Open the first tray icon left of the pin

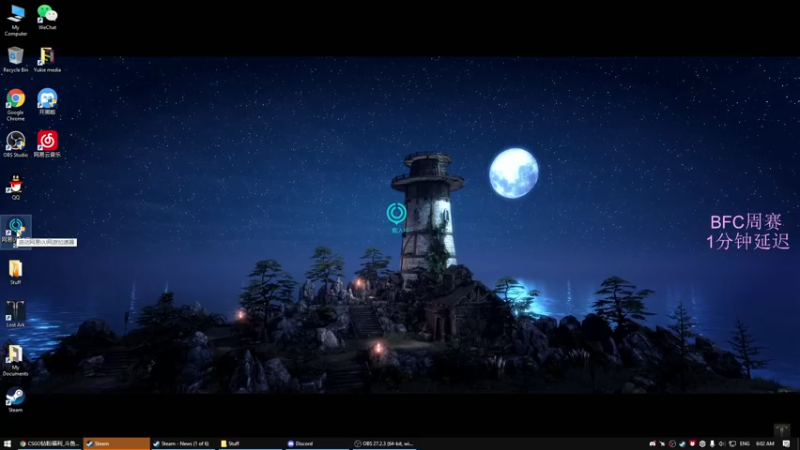tap(653, 444)
